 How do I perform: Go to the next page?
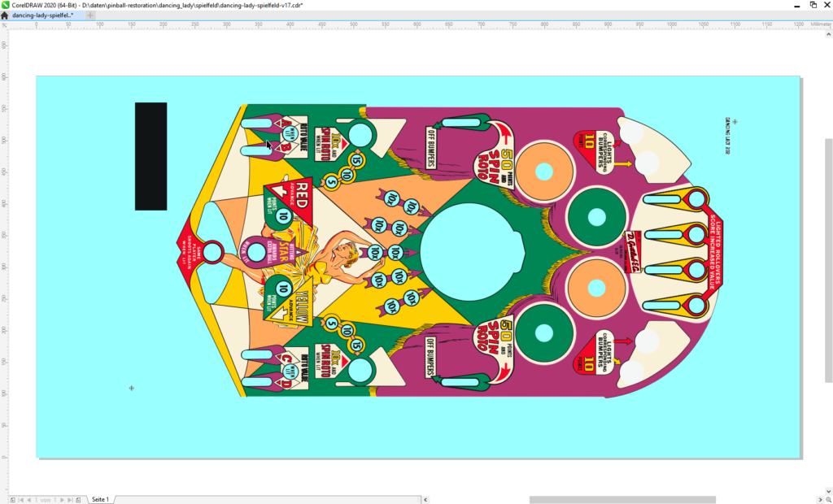pos(62,500)
